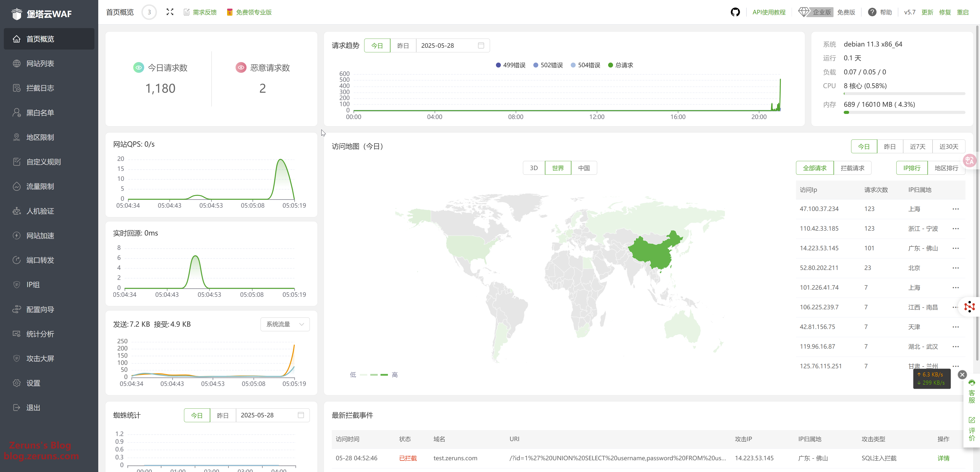Open 黑白名单 in the sidebar
This screenshot has width=980, height=472.
tap(40, 113)
